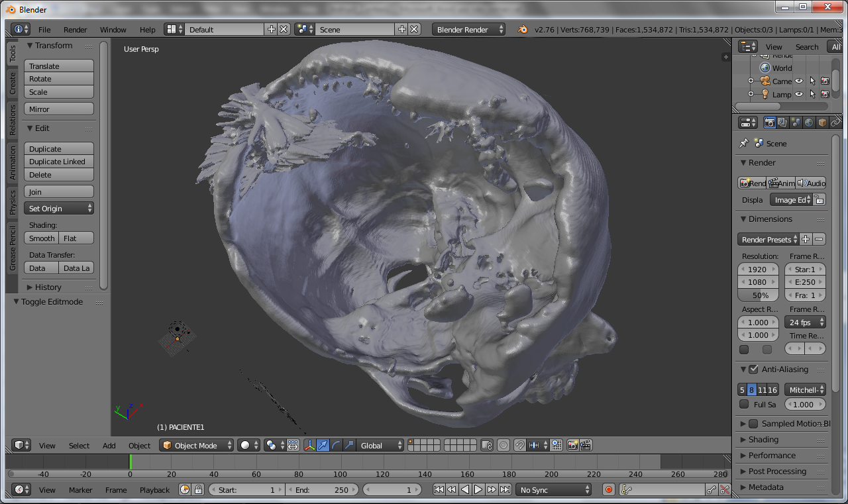Open the No Sync dropdown
This screenshot has height=504, width=848.
click(553, 489)
